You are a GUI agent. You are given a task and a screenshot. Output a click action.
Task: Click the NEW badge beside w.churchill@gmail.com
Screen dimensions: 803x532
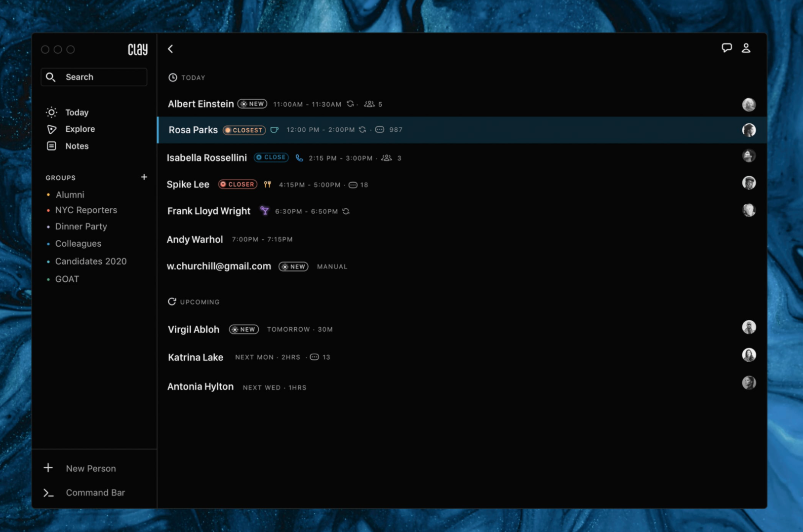(x=293, y=266)
